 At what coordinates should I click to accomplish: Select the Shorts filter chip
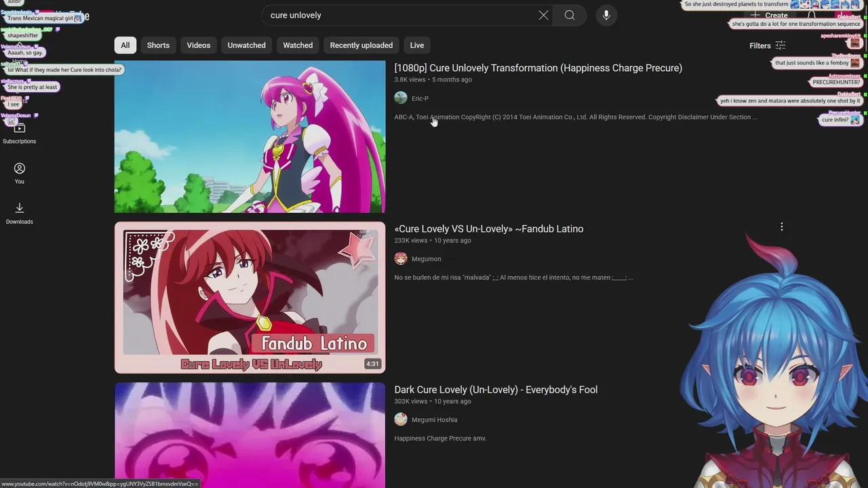click(158, 45)
